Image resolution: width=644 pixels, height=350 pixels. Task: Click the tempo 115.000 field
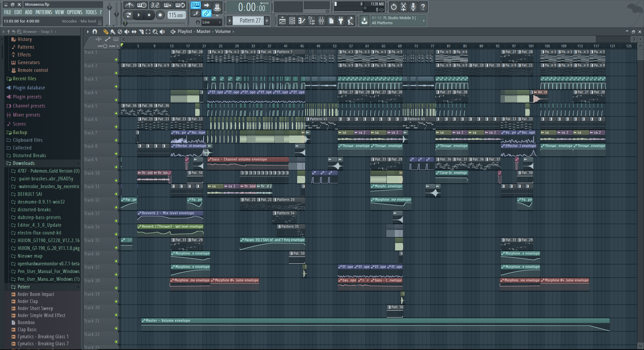176,15
